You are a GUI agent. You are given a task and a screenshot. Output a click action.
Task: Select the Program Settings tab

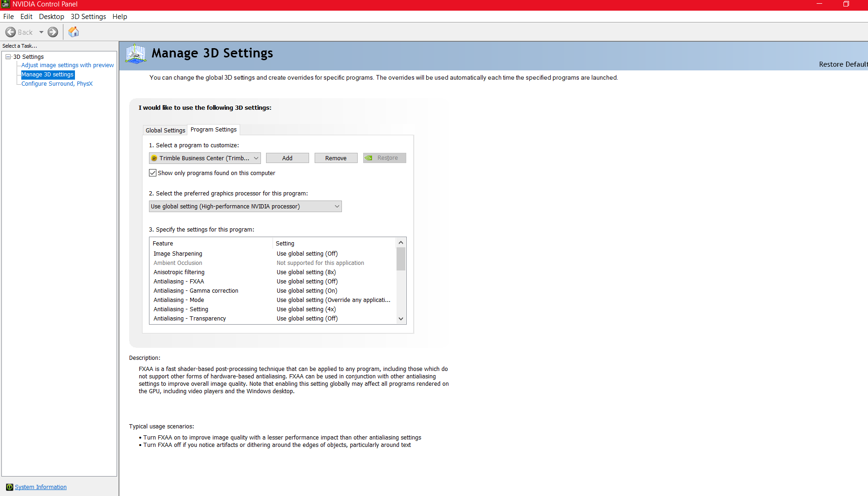(x=214, y=130)
